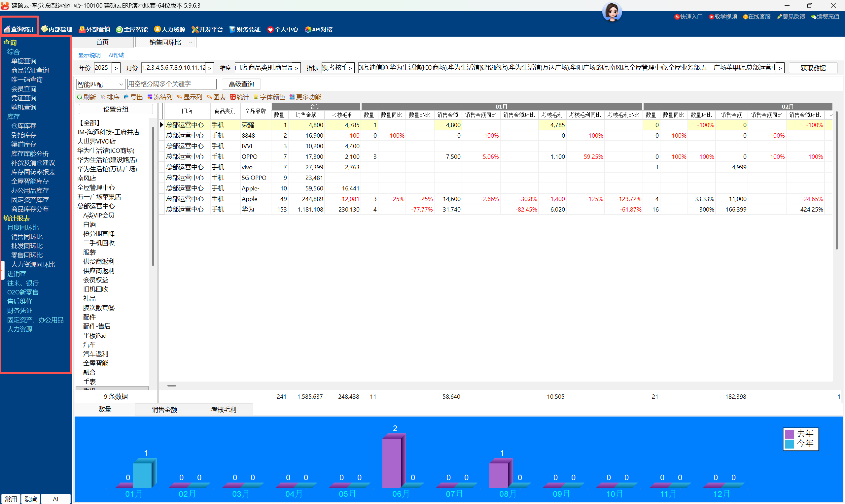This screenshot has width=845, height=504.
Task: Click the Refresh (刷新) toolbar icon
Action: 80,97
